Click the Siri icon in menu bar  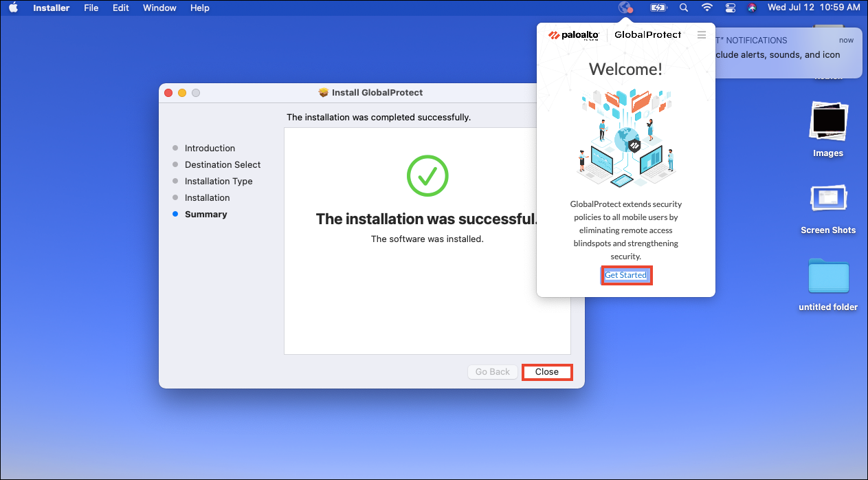[x=752, y=8]
